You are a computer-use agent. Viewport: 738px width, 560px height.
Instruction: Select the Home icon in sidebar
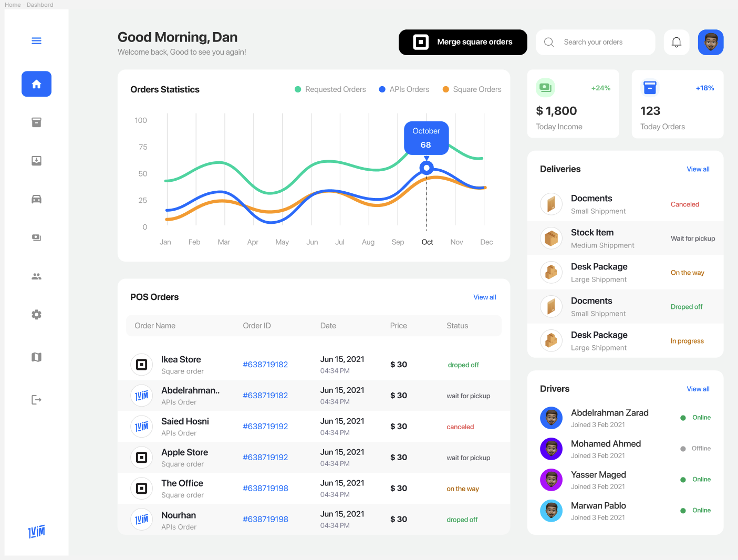tap(36, 84)
